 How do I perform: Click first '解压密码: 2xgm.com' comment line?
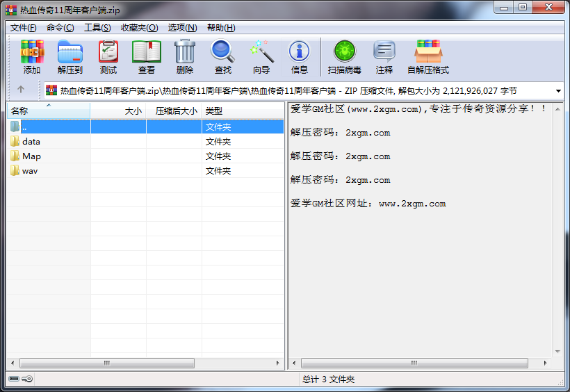pyautogui.click(x=340, y=133)
